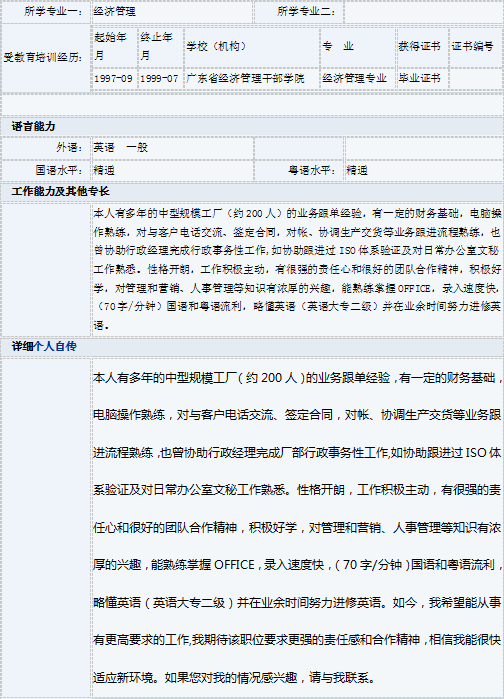Select the 学校（机构） column header
This screenshot has width=504, height=699.
(217, 46)
